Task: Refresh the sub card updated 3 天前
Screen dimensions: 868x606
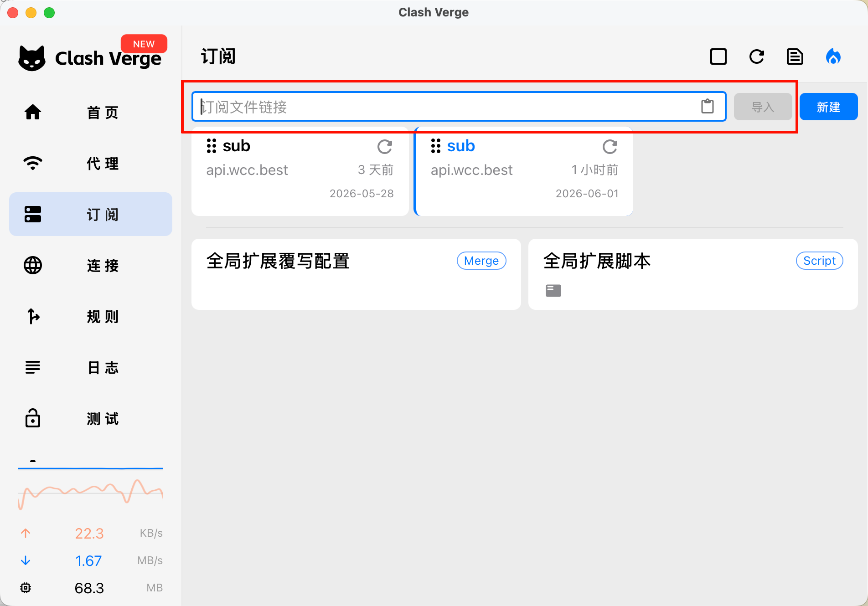Action: [385, 147]
